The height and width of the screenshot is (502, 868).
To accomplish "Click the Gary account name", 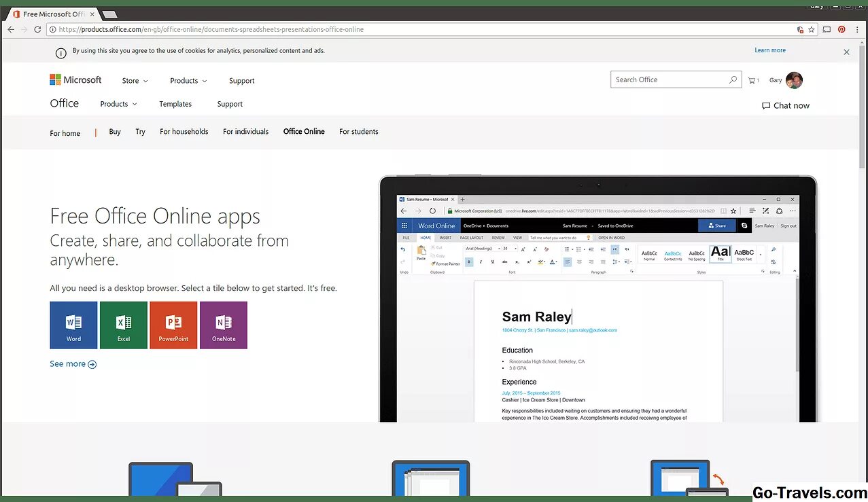I will (x=776, y=80).
